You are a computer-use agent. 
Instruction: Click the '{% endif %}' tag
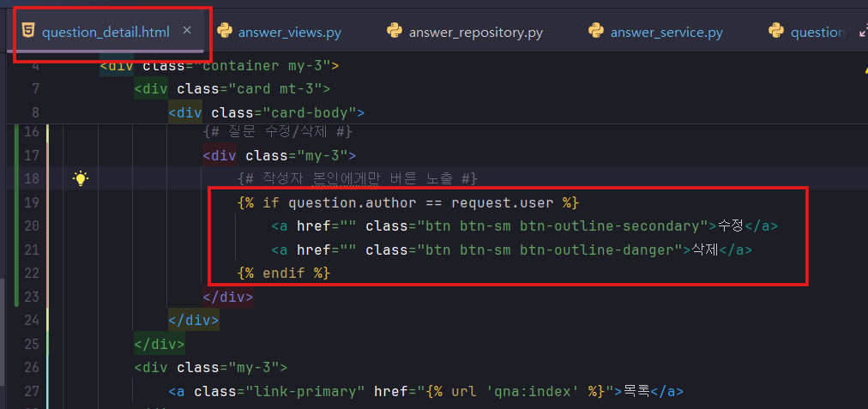coord(283,274)
